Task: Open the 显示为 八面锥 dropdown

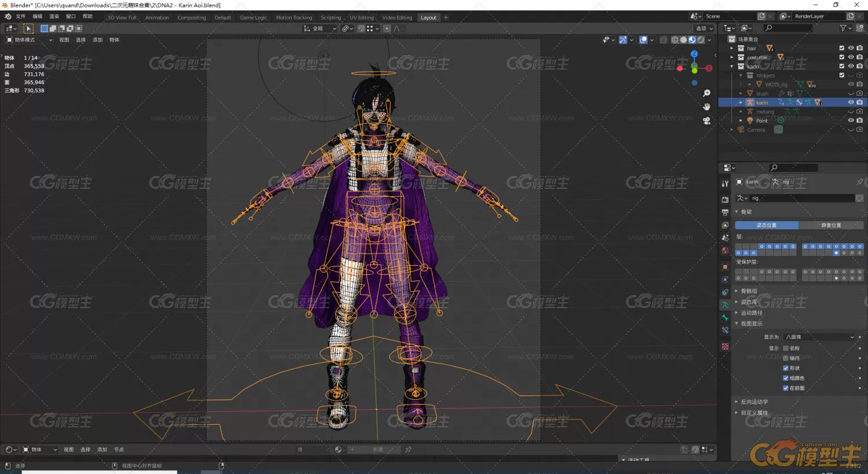Action: coord(819,337)
